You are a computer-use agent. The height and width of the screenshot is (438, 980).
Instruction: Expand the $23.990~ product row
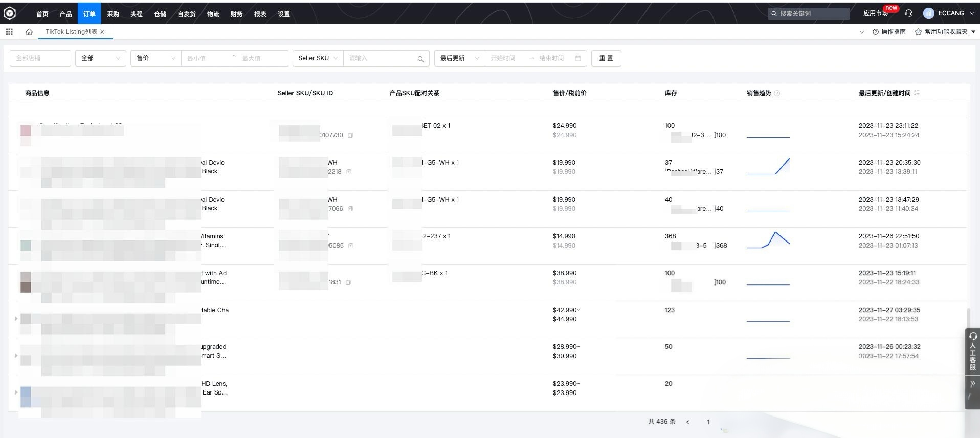pos(16,392)
